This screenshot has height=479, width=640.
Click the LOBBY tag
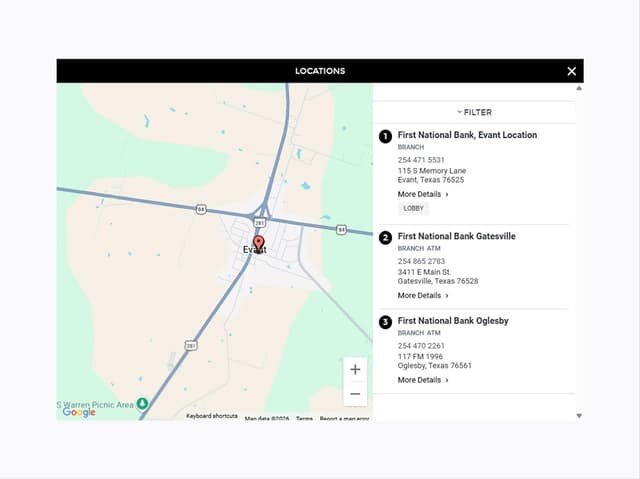point(413,208)
